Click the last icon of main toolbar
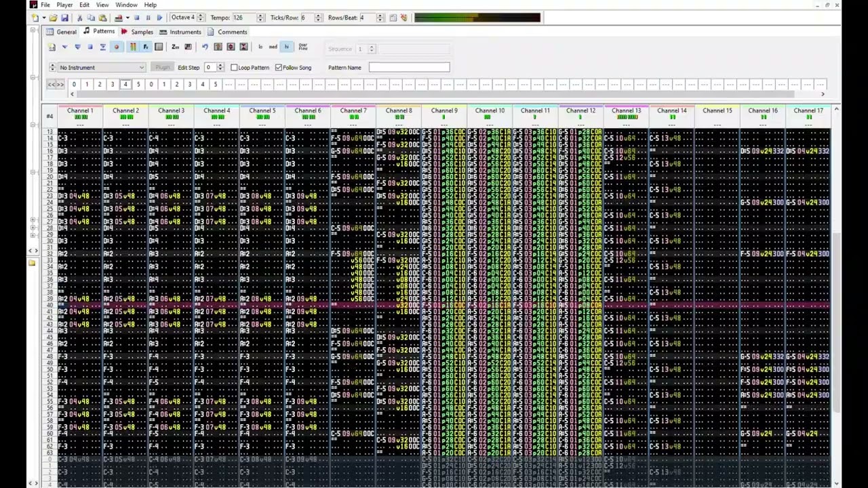The width and height of the screenshot is (868, 488). click(x=403, y=18)
